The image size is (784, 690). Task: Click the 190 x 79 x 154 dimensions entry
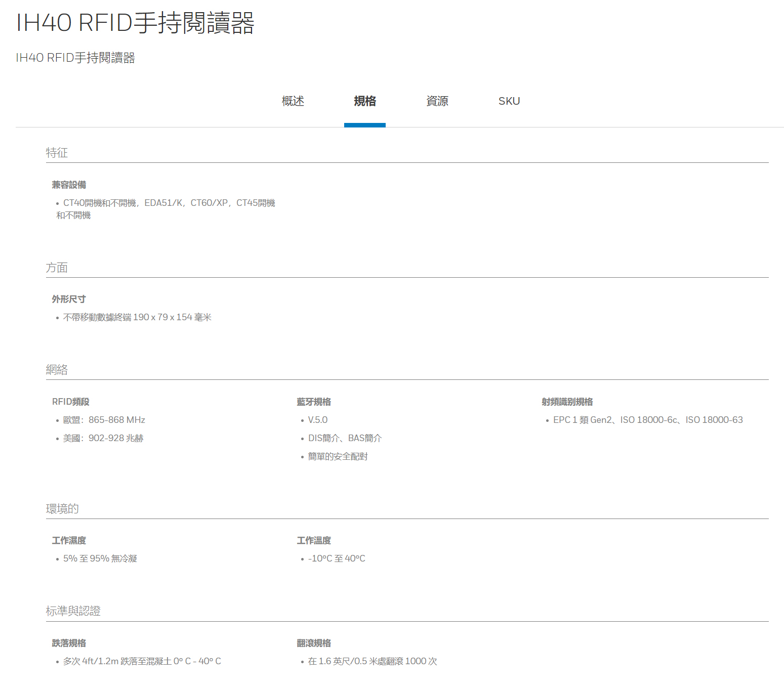coord(137,317)
